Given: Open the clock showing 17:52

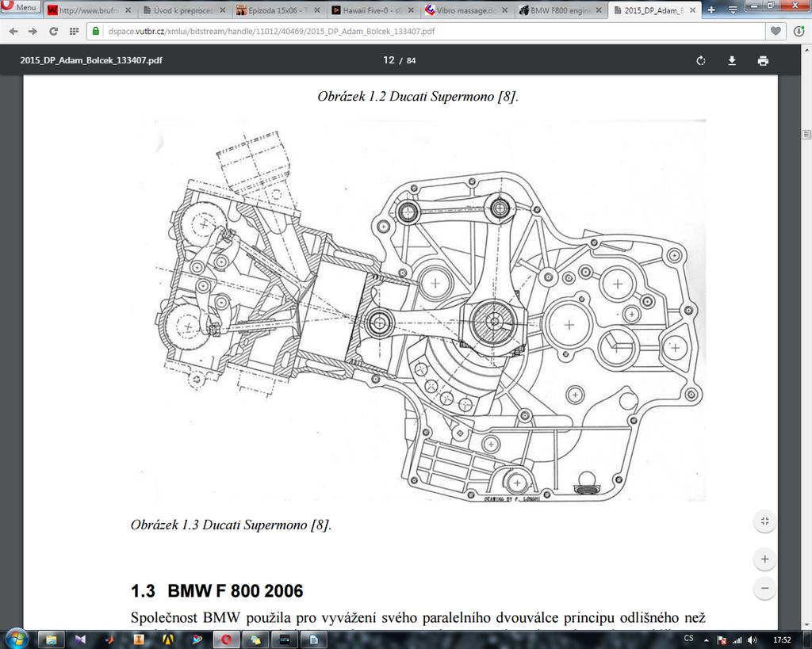Looking at the screenshot, I should 782,639.
